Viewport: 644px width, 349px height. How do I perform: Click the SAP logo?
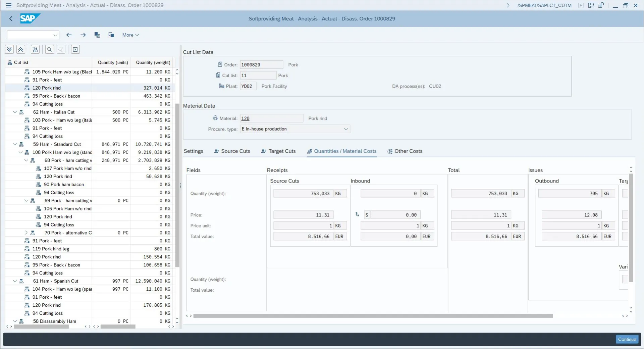pos(30,18)
